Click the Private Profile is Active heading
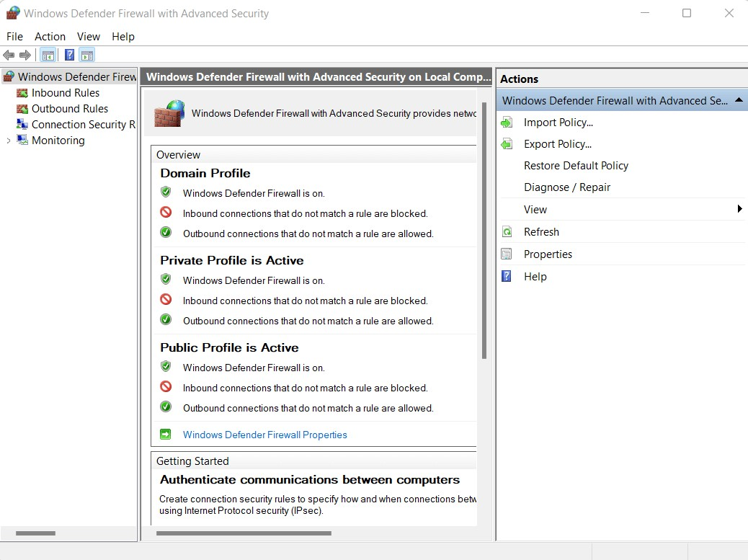This screenshot has height=560, width=748. [x=232, y=260]
